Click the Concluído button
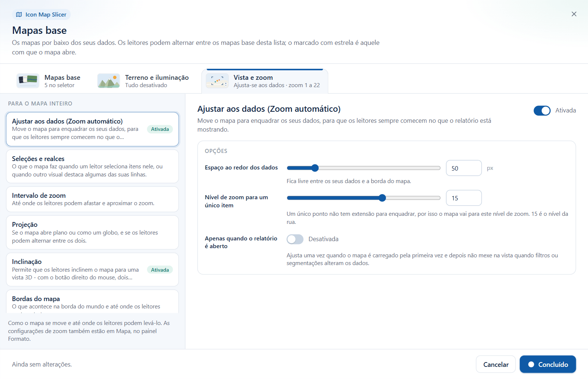Viewport: 588px width, 379px height. [x=548, y=364]
